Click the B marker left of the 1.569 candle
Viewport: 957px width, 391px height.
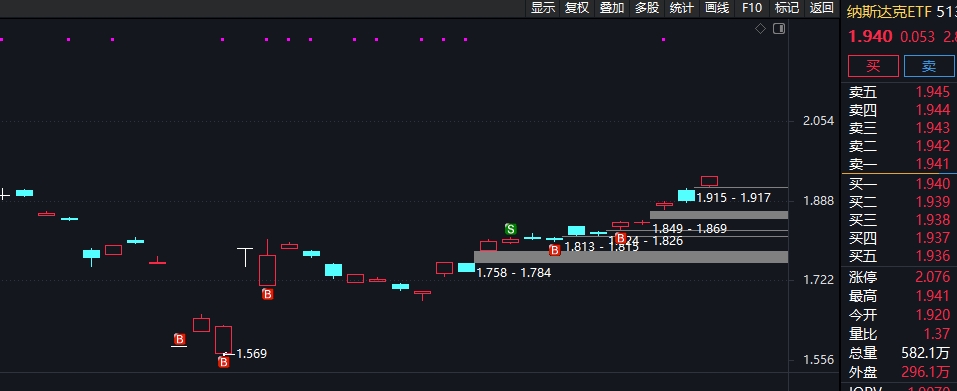(x=179, y=339)
